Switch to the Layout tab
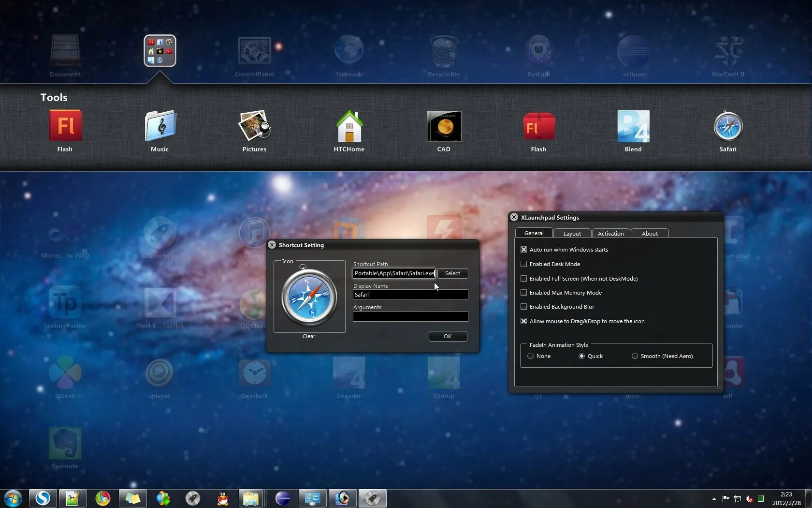Screen dimensions: 812x508 pyautogui.click(x=572, y=233)
